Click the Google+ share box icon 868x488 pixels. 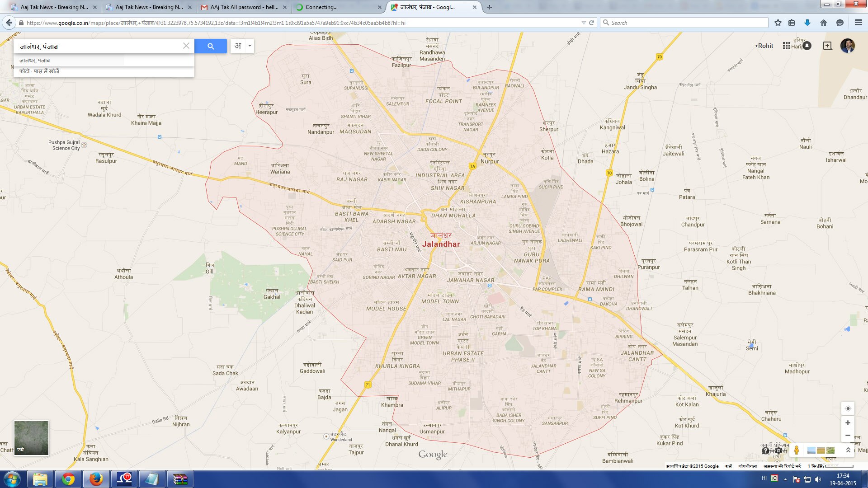[827, 46]
